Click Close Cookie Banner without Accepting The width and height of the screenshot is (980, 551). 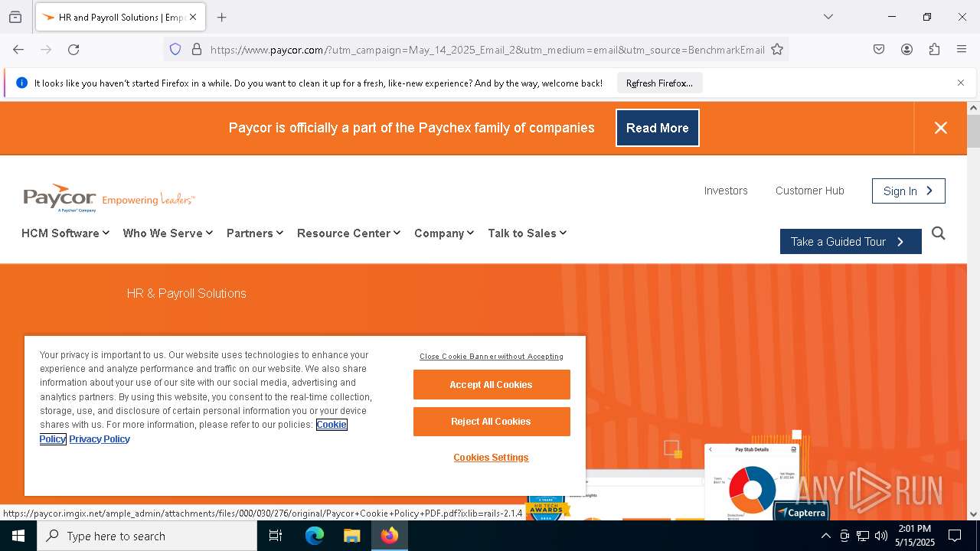coord(491,357)
